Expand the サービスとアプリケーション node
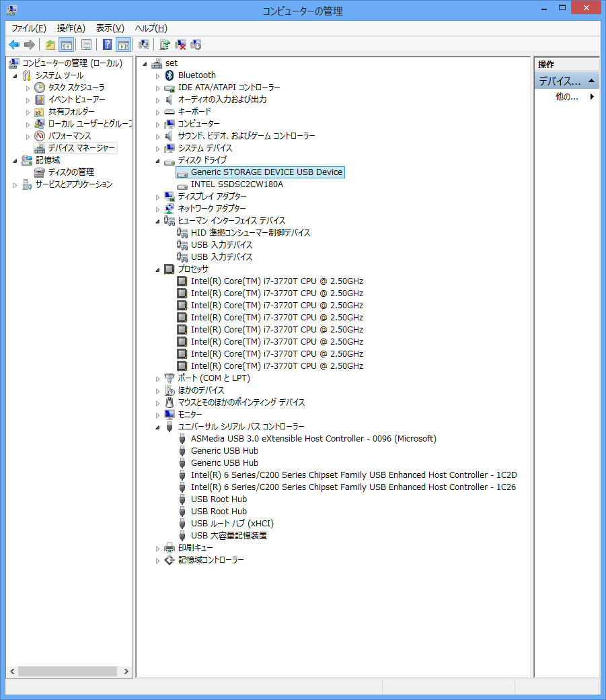 tap(15, 185)
